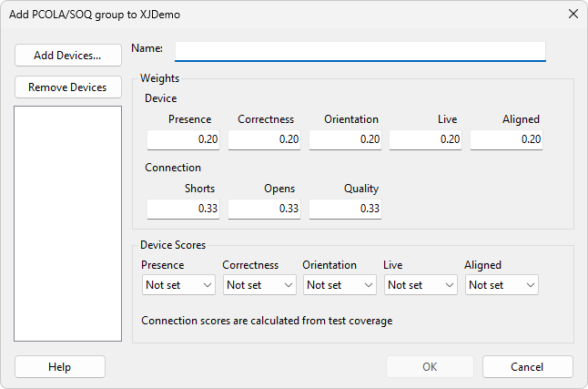Click inside the empty devices list box
Screen dimensions: 588x389
[67, 223]
